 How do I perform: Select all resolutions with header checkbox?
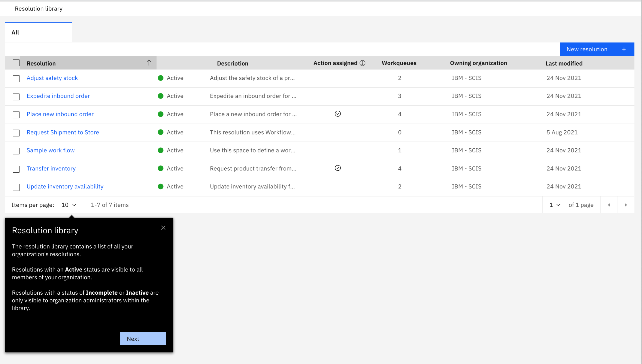click(x=16, y=63)
